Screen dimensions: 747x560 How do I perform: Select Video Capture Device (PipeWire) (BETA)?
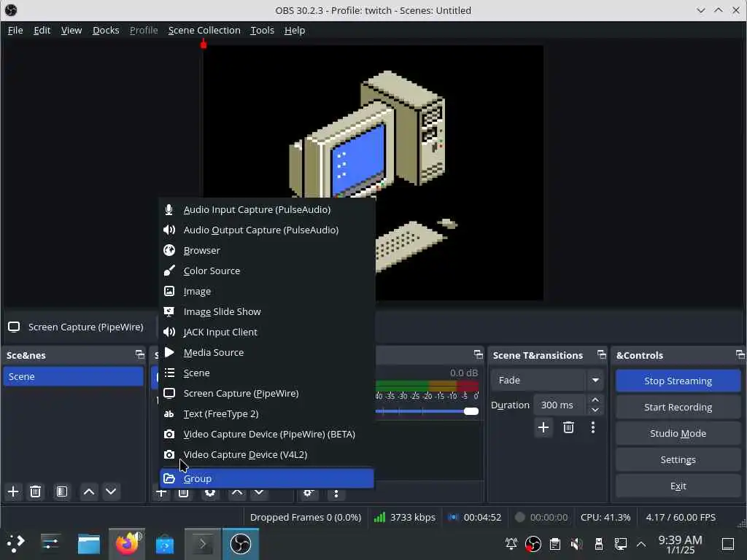267,435
